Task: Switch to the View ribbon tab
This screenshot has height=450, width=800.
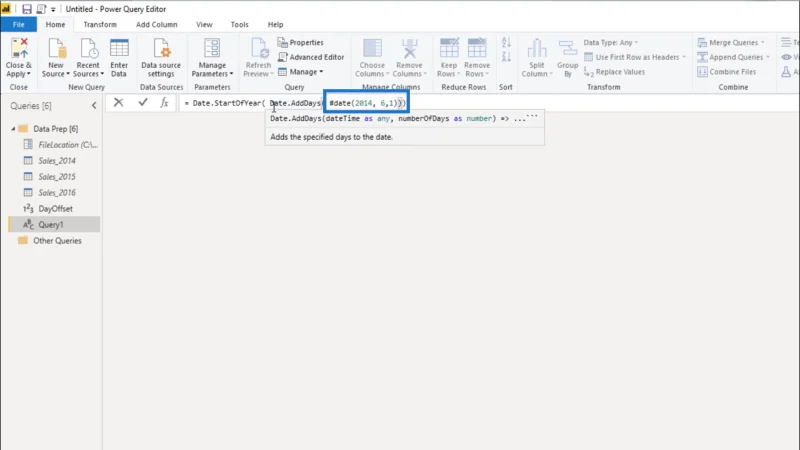Action: pyautogui.click(x=204, y=24)
